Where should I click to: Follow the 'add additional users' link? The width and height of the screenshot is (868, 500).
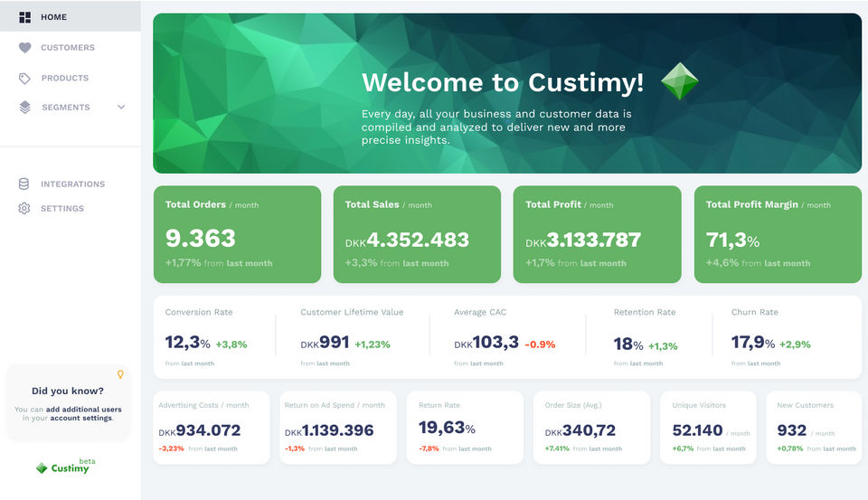[83, 410]
